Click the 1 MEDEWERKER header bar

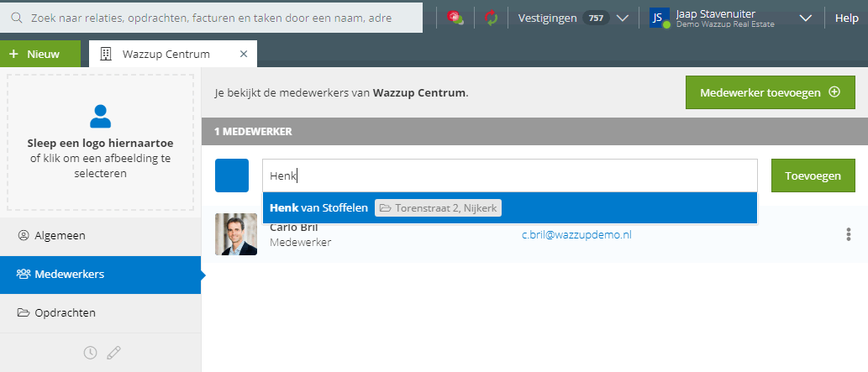coord(534,132)
